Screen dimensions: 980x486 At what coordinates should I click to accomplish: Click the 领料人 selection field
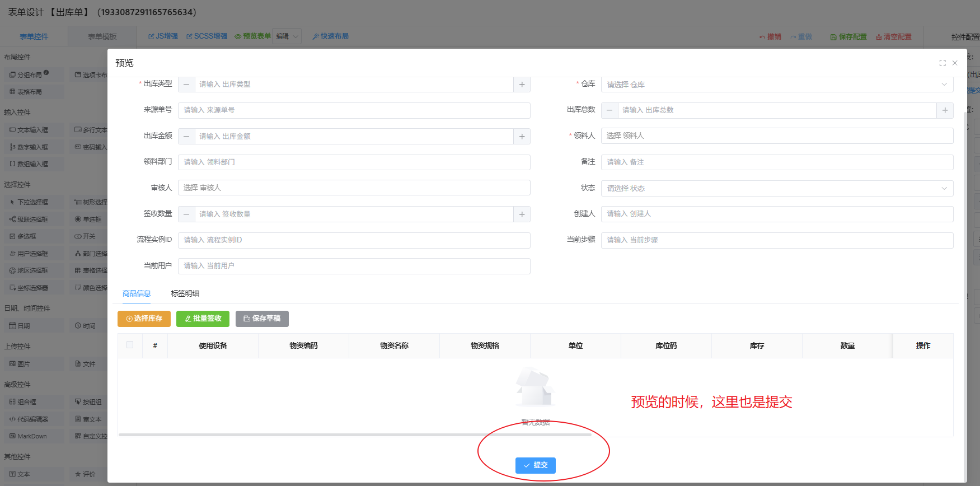tap(777, 136)
